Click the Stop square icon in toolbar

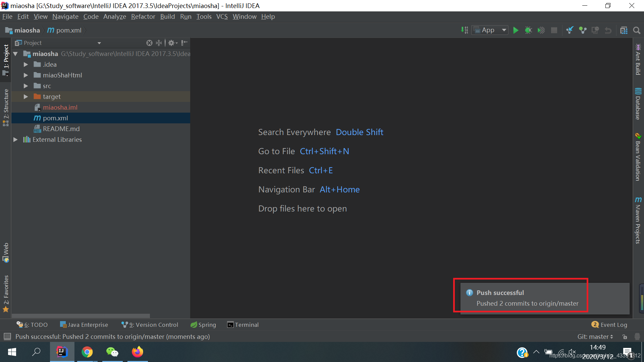[554, 31]
